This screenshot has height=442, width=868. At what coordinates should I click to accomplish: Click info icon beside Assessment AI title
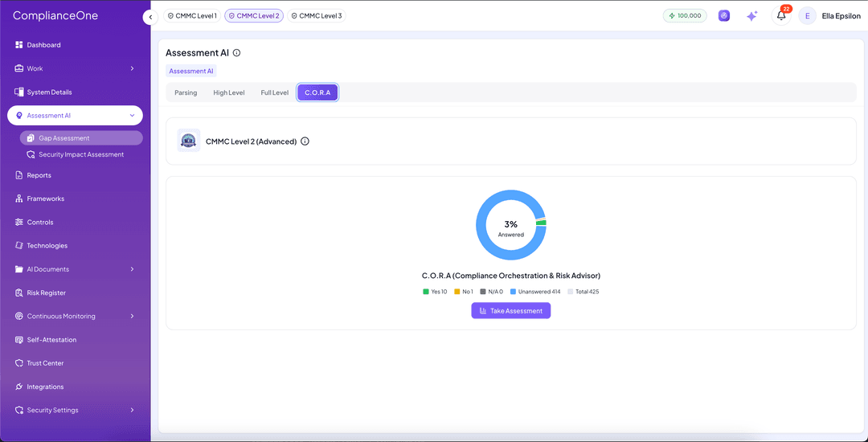[x=236, y=53]
